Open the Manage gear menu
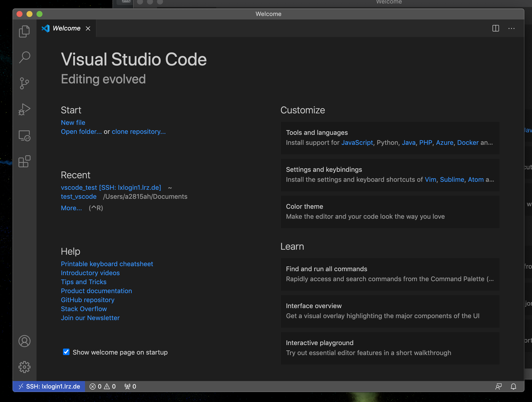The image size is (532, 402). point(24,367)
